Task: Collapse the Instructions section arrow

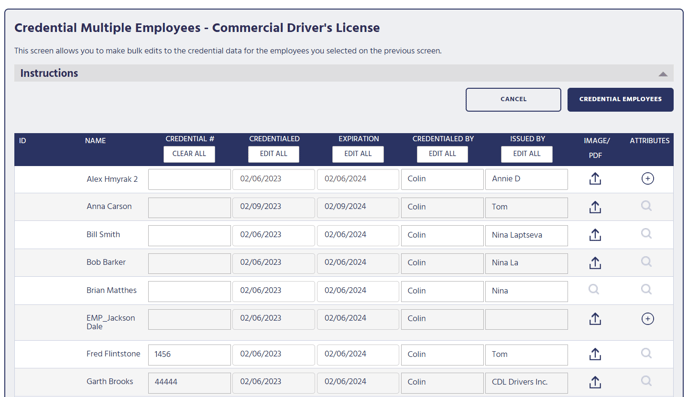Action: pyautogui.click(x=663, y=74)
